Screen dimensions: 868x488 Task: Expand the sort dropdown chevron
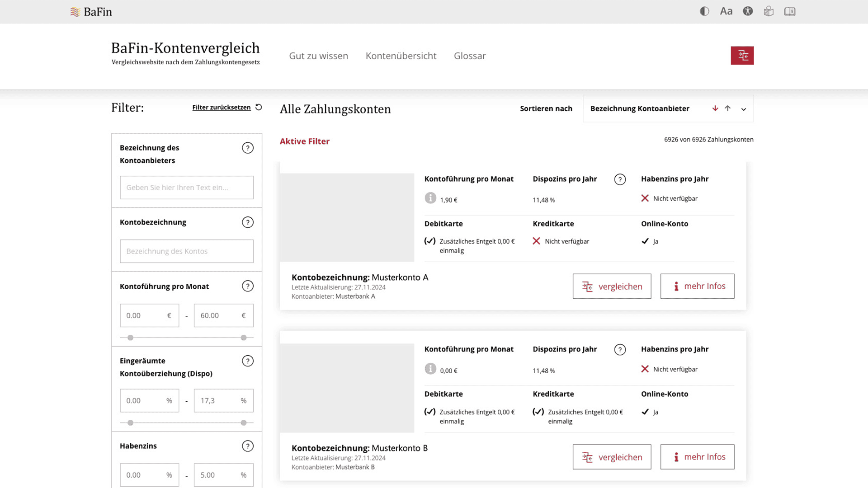click(x=744, y=109)
